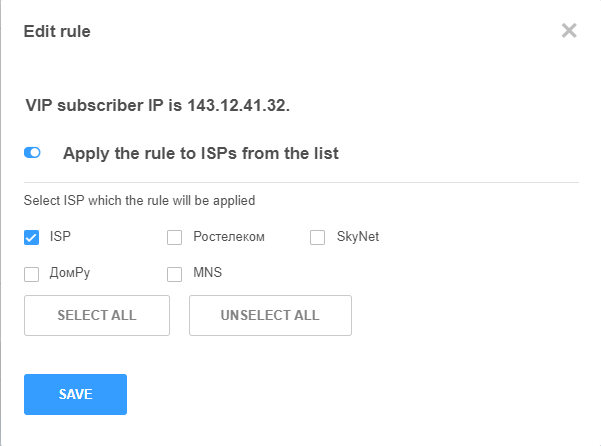Screen dimensions: 601x446
Task: Close the Edit rule dialog
Action: pos(569,31)
